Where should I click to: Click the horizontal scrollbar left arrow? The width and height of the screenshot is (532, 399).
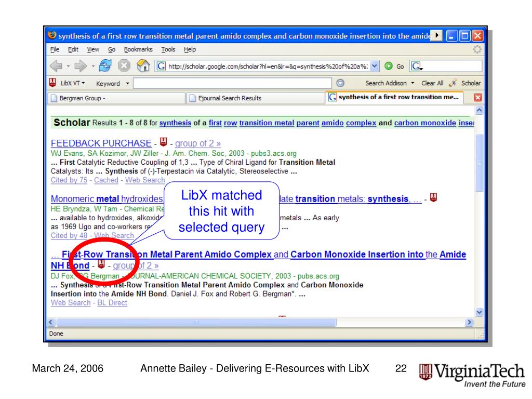pyautogui.click(x=51, y=322)
